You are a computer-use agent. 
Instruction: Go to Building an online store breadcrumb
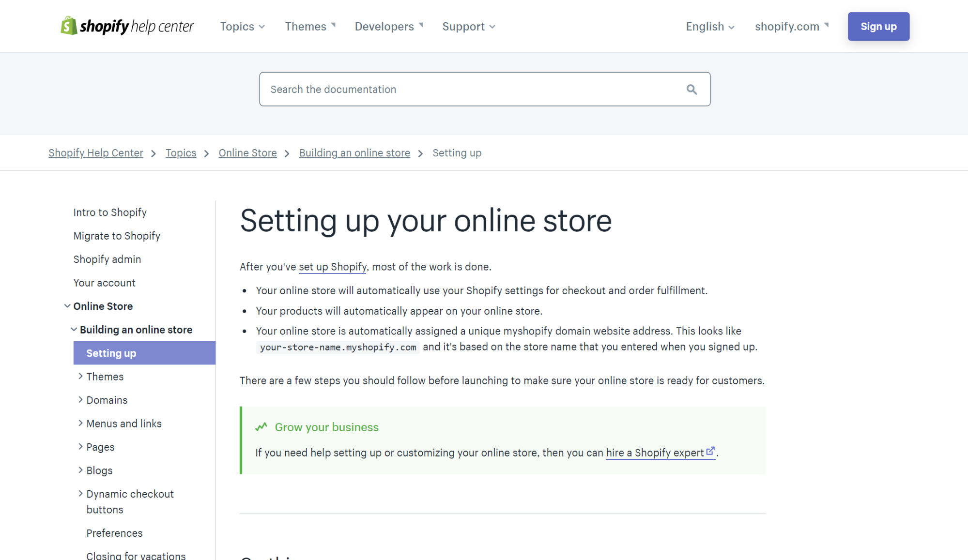click(x=354, y=153)
